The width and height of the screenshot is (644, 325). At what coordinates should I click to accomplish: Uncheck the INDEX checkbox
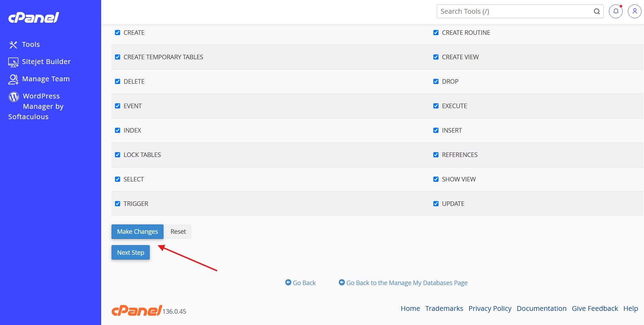tap(117, 130)
